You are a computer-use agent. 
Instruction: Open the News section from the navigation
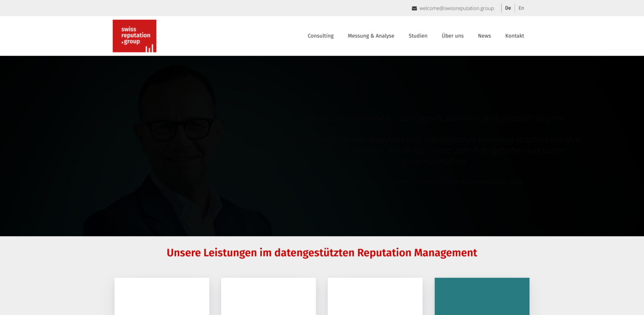point(484,35)
